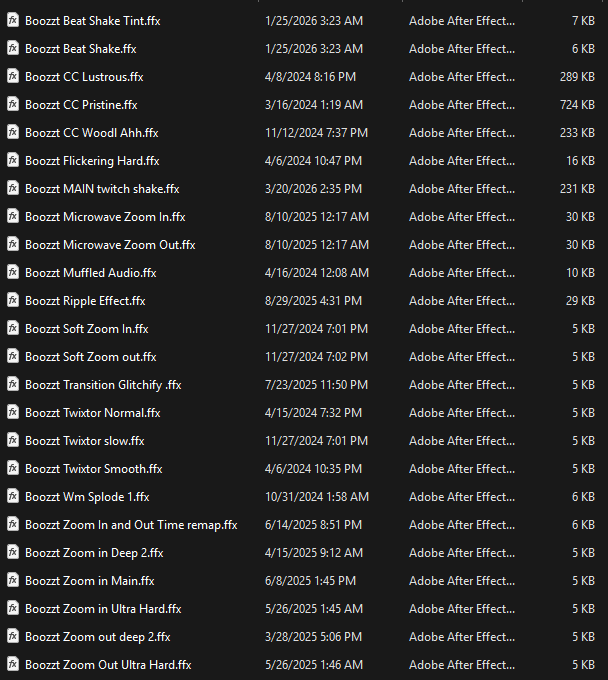The image size is (608, 680).
Task: Click the name Boozzt Zoom In and Out Time remap.ffx
Action: [131, 525]
